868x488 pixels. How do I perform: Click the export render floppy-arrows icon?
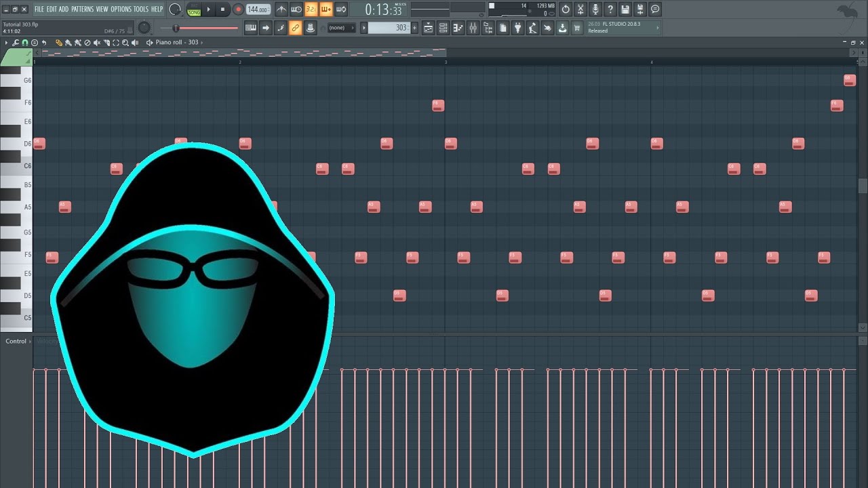click(640, 9)
